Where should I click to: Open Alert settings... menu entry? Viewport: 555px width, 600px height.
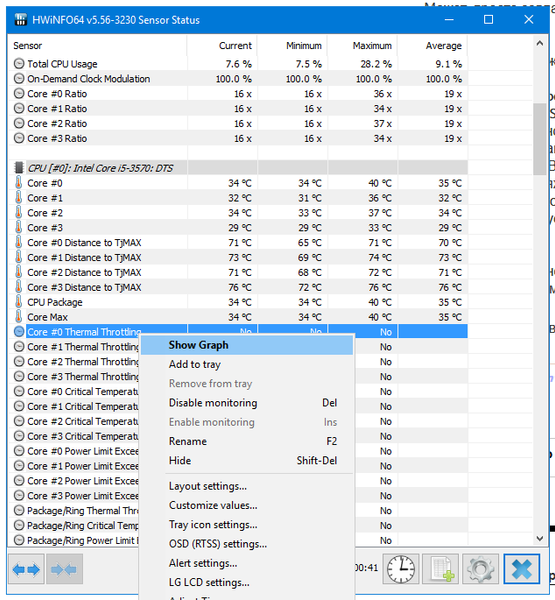pyautogui.click(x=246, y=563)
